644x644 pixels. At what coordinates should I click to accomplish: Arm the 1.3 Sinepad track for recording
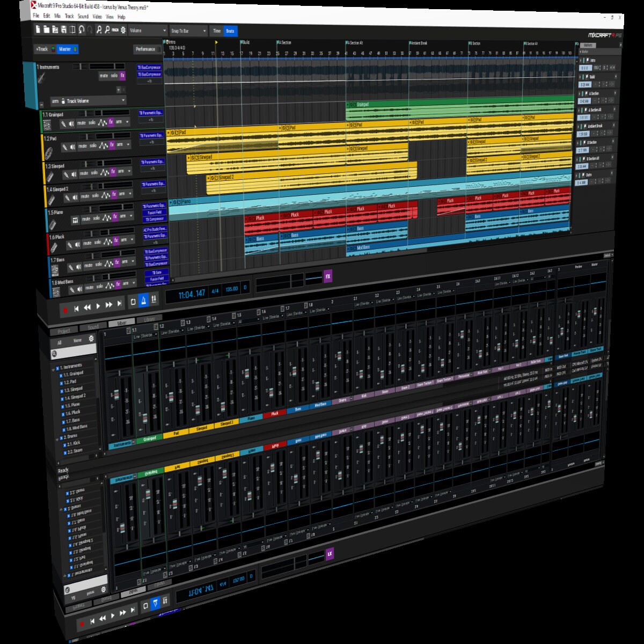point(121,171)
